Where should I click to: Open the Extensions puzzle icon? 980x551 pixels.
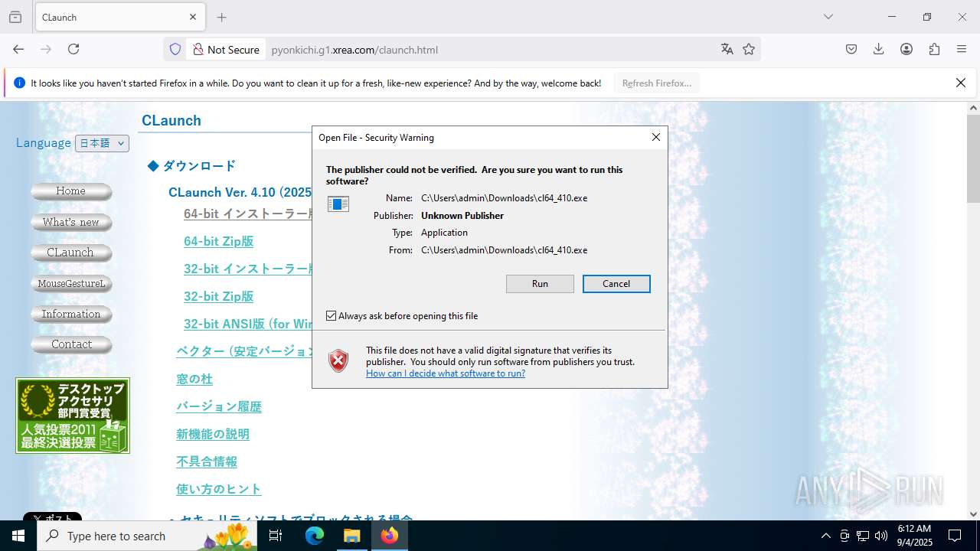(x=934, y=49)
